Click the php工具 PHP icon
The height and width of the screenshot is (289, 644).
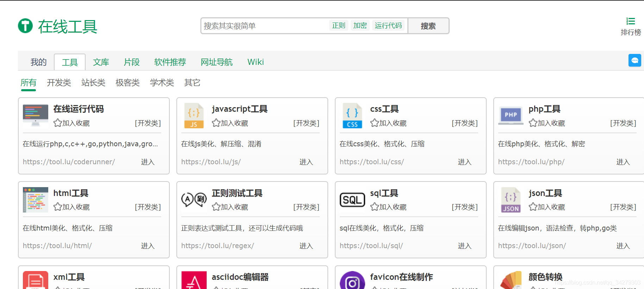click(511, 116)
